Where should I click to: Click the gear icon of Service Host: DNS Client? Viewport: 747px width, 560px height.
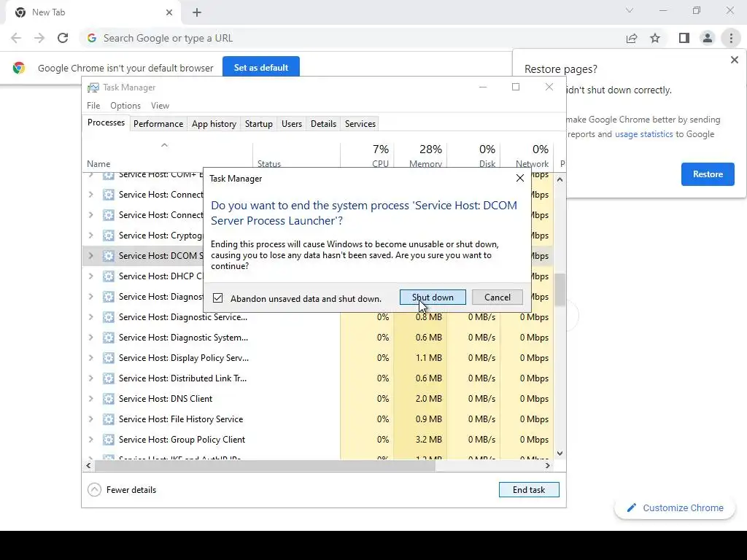point(109,399)
